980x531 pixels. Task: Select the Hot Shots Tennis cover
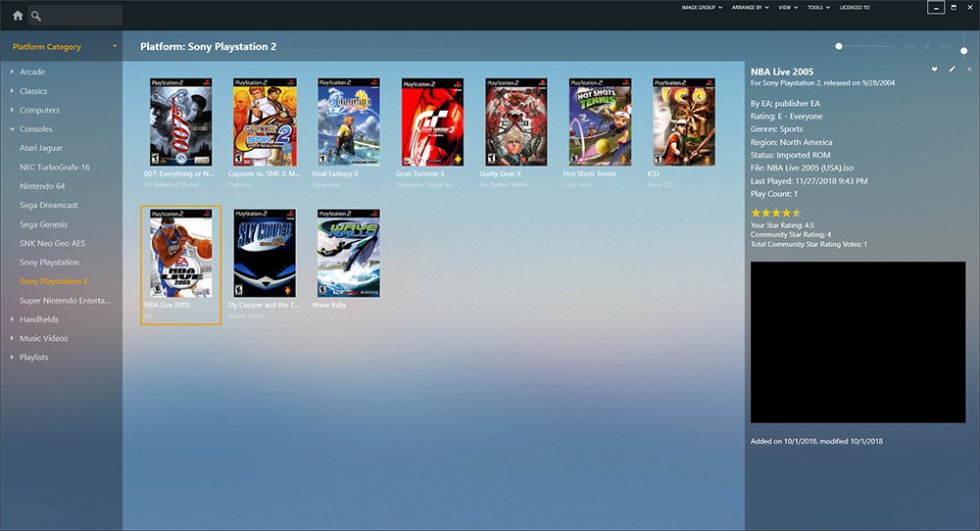pyautogui.click(x=600, y=121)
